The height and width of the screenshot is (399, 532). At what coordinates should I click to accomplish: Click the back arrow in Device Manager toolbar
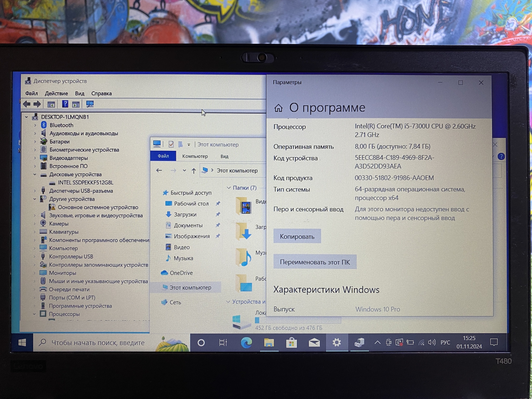26,104
